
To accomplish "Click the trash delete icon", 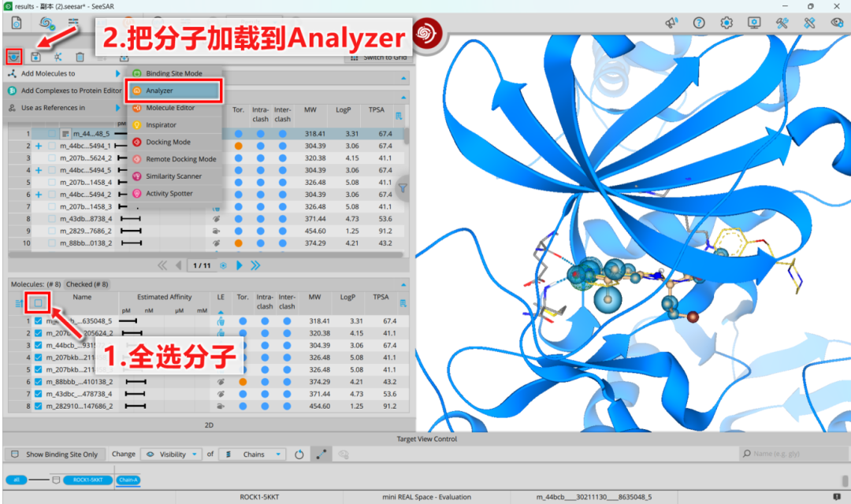I will pos(80,57).
